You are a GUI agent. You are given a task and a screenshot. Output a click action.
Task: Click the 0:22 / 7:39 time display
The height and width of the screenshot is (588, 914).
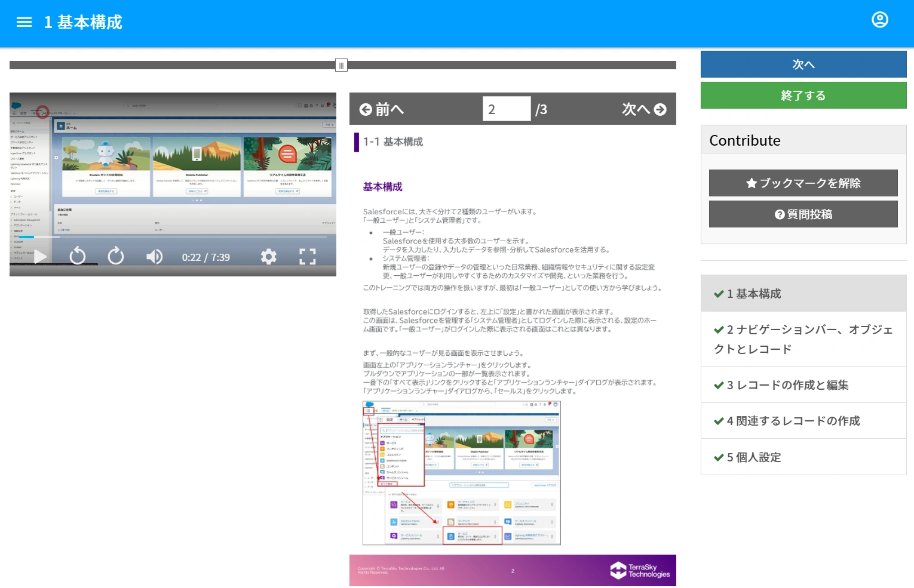[206, 257]
